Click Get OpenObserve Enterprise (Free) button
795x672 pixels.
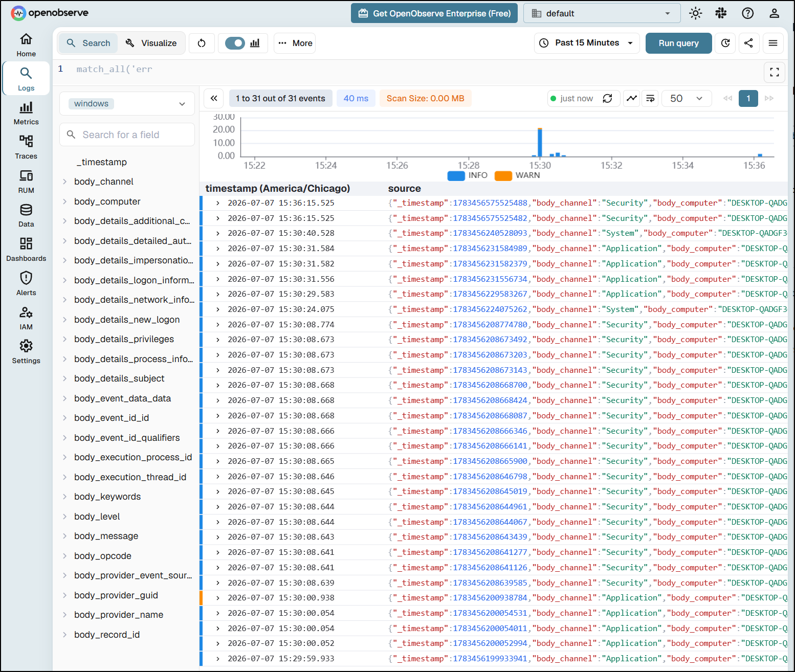[x=434, y=13]
